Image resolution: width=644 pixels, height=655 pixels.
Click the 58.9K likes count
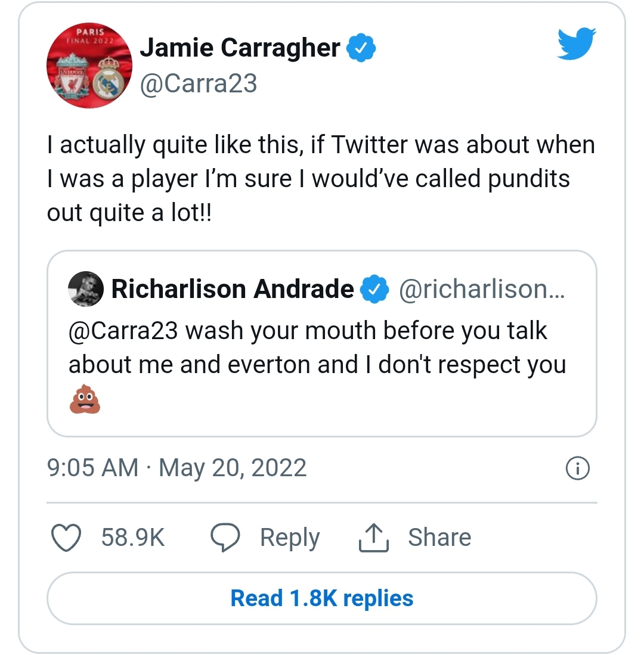132,538
